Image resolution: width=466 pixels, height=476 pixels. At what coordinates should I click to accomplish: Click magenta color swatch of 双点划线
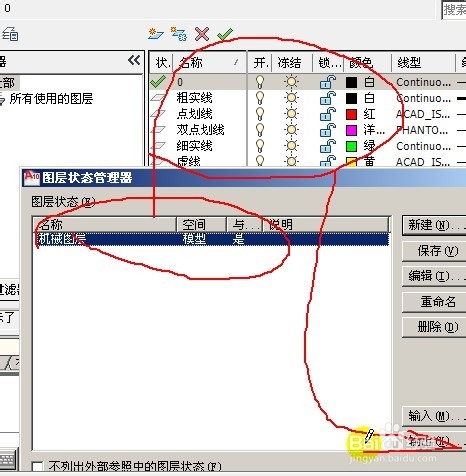click(x=351, y=130)
